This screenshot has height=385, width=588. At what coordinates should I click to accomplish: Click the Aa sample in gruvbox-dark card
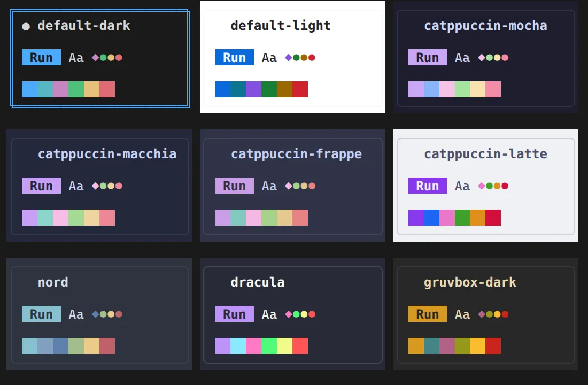[x=462, y=314]
